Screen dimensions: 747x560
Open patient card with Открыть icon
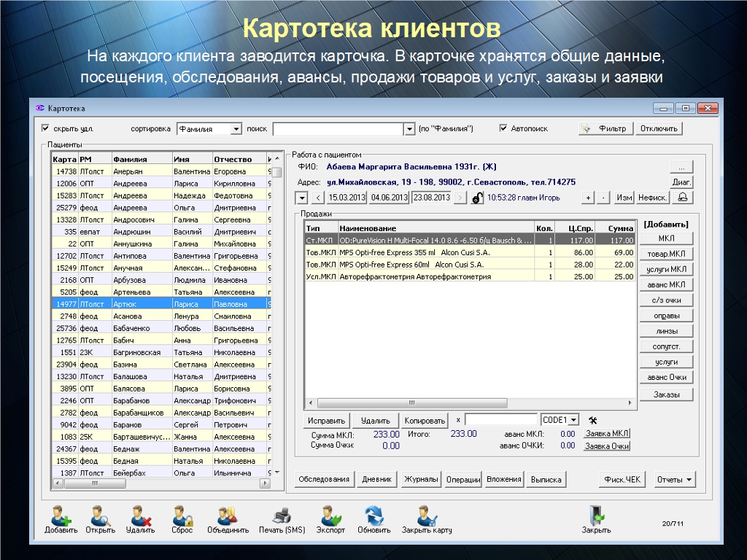pos(100,516)
